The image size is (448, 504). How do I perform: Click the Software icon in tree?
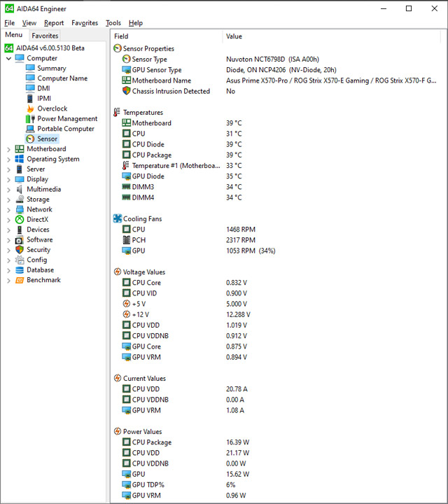pos(20,240)
